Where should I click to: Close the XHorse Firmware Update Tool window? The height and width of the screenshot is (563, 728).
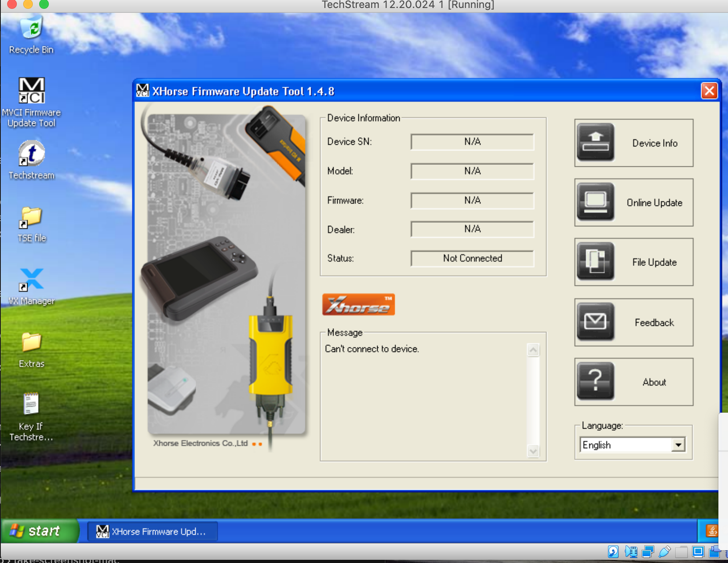click(710, 91)
